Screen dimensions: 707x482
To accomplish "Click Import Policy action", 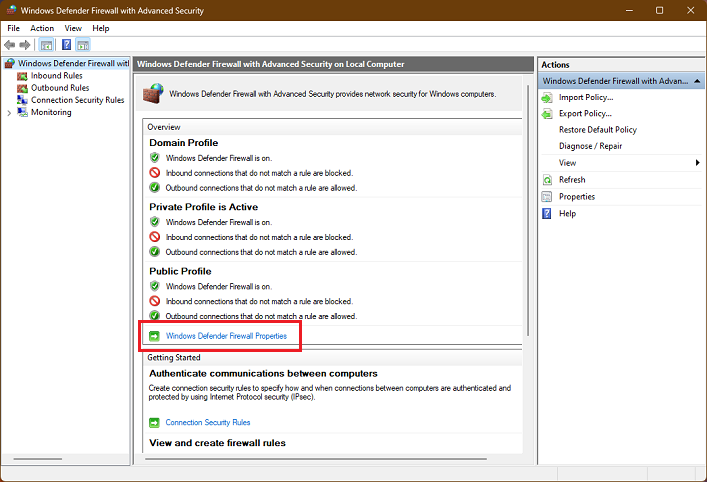I will tap(586, 97).
